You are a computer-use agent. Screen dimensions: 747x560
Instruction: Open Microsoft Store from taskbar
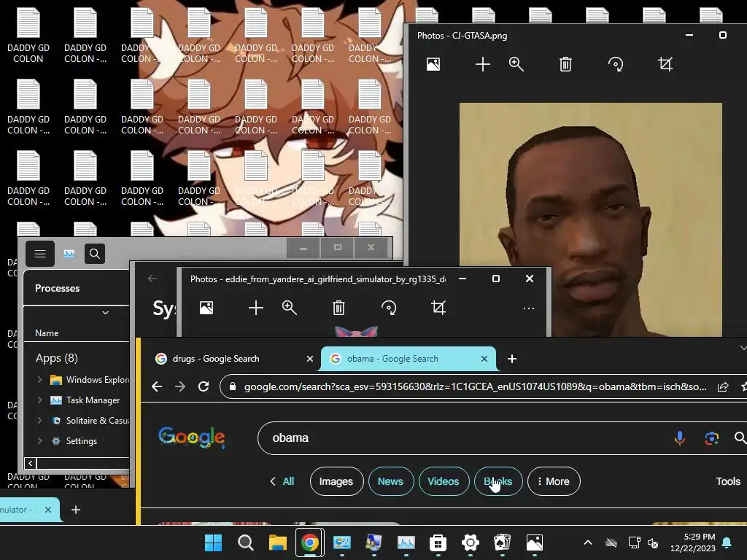(438, 542)
